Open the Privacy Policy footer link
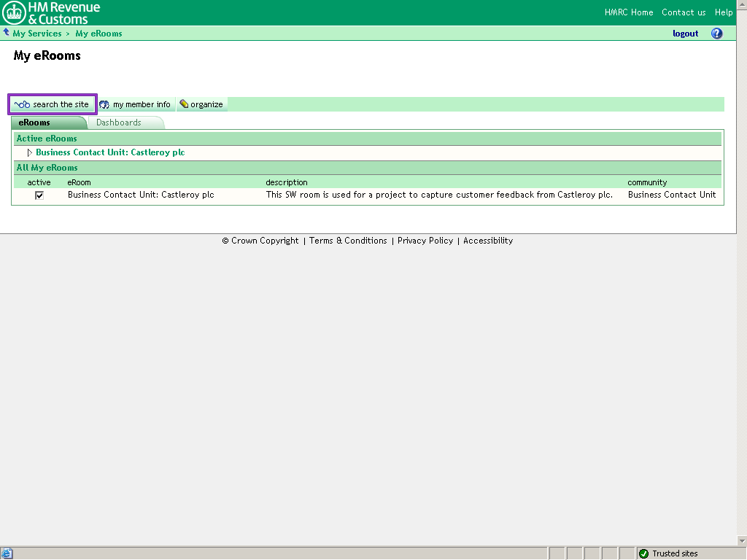 pos(425,241)
